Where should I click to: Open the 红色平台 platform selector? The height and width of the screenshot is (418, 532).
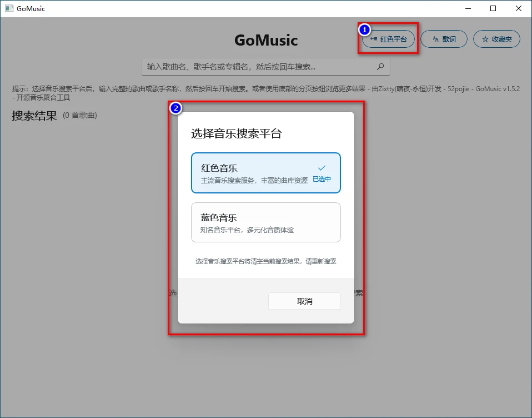point(389,39)
